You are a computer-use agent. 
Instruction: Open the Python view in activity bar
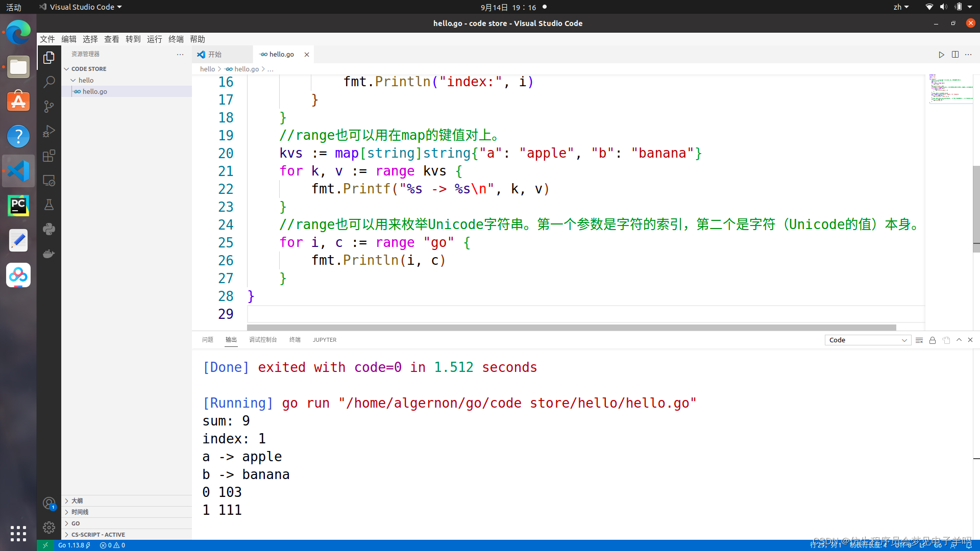(49, 229)
